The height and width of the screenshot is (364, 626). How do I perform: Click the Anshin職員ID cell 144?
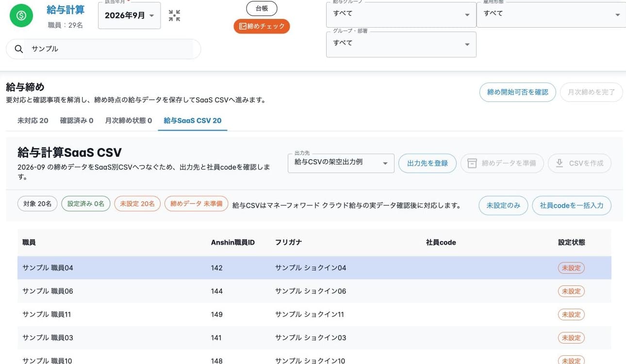click(x=217, y=291)
